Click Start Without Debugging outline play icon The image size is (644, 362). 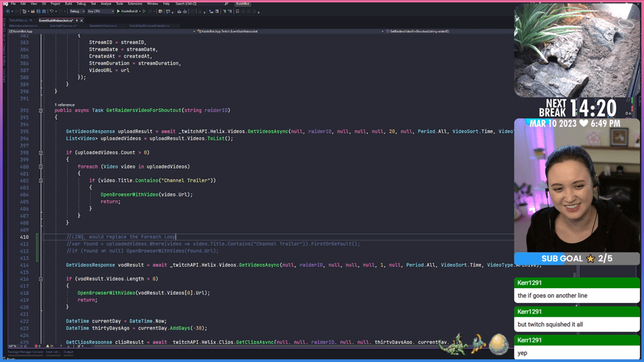tap(144, 11)
